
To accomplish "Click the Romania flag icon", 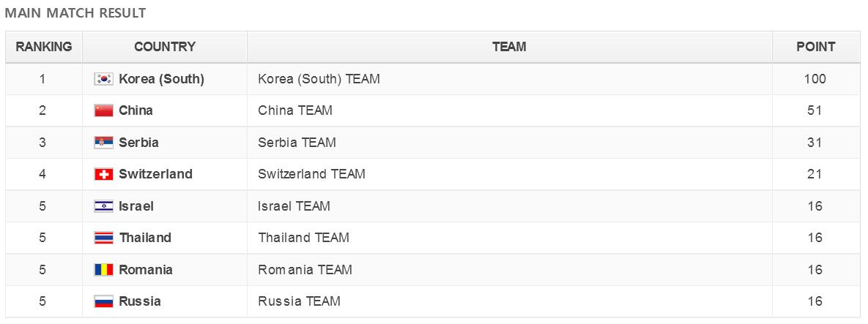I will click(103, 270).
